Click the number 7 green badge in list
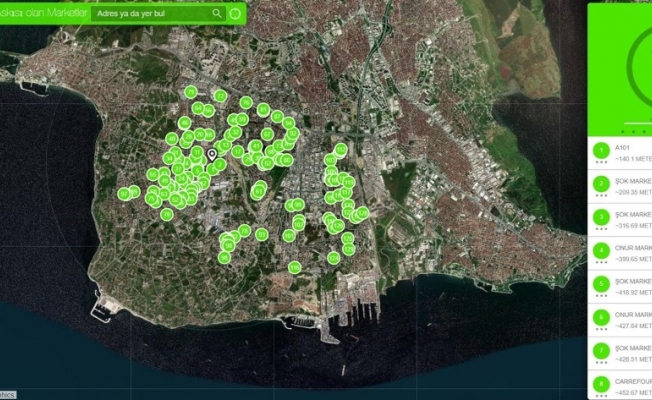 coord(601,350)
